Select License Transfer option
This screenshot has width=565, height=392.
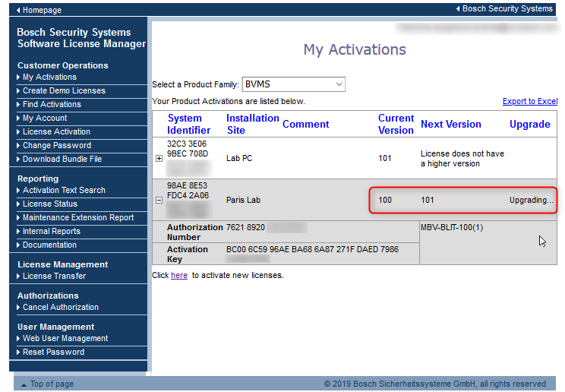[x=54, y=276]
